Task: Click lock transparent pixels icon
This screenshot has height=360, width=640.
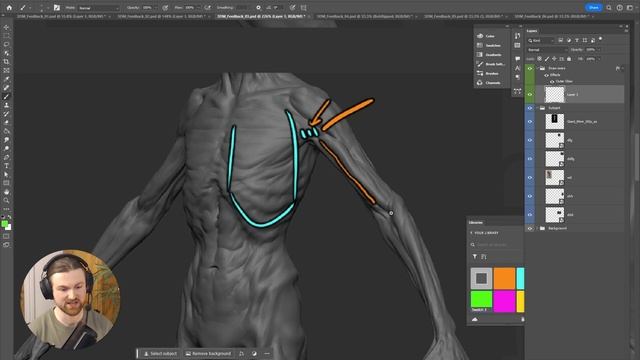Action: [x=540, y=59]
